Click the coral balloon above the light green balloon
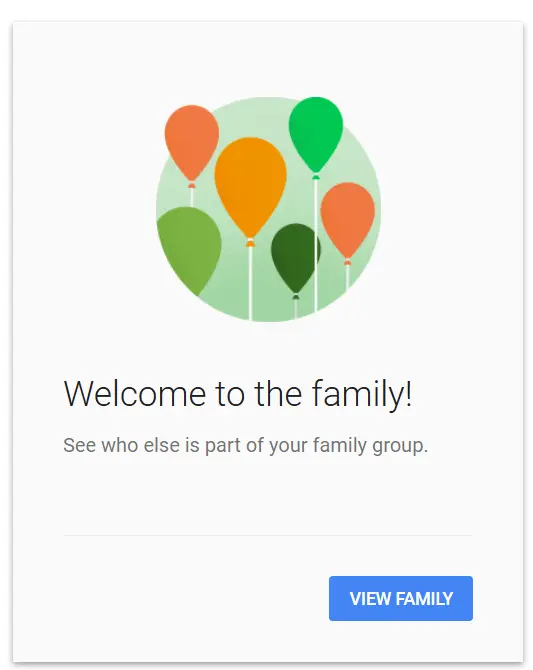Screen dimensions: 533x670 pos(191,141)
